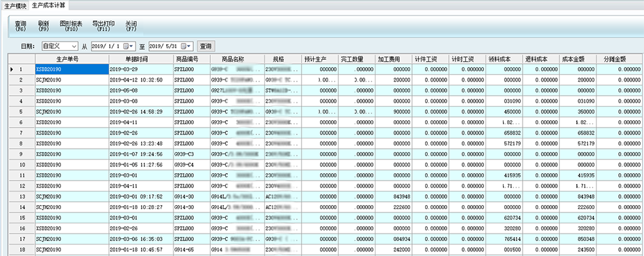This screenshot has width=644, height=256.
Task: Open 图形报表 (F10) from the toolbar
Action: (x=71, y=26)
